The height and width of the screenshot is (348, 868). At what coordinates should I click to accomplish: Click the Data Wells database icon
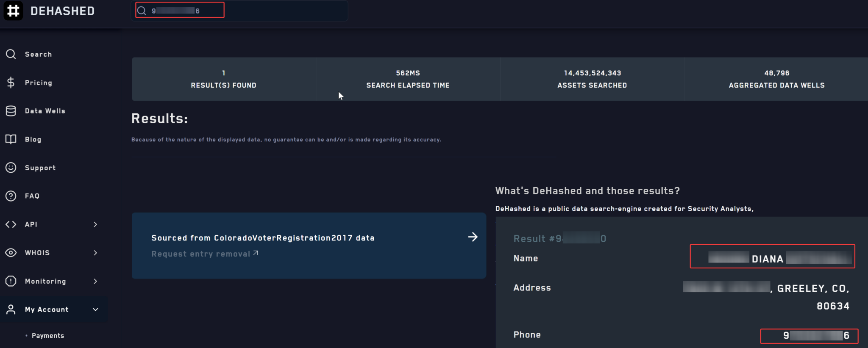click(x=11, y=111)
